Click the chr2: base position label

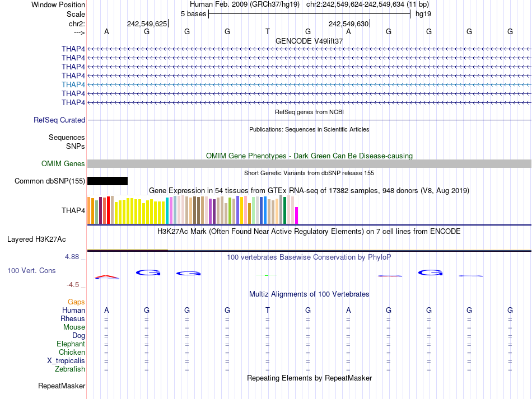(x=77, y=24)
